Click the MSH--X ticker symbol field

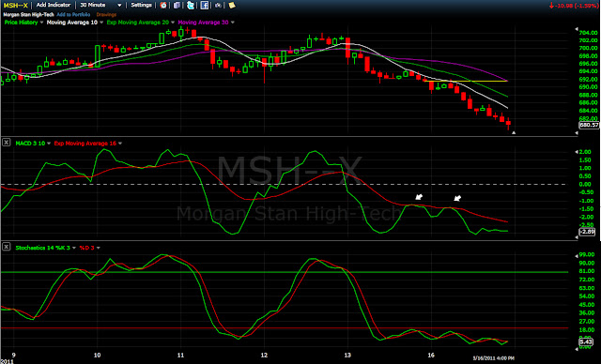click(x=15, y=6)
